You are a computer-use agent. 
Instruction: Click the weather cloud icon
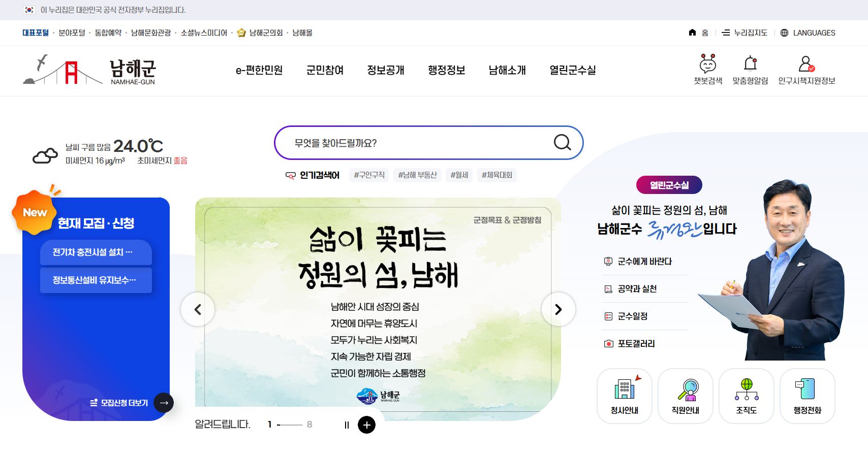tap(45, 155)
